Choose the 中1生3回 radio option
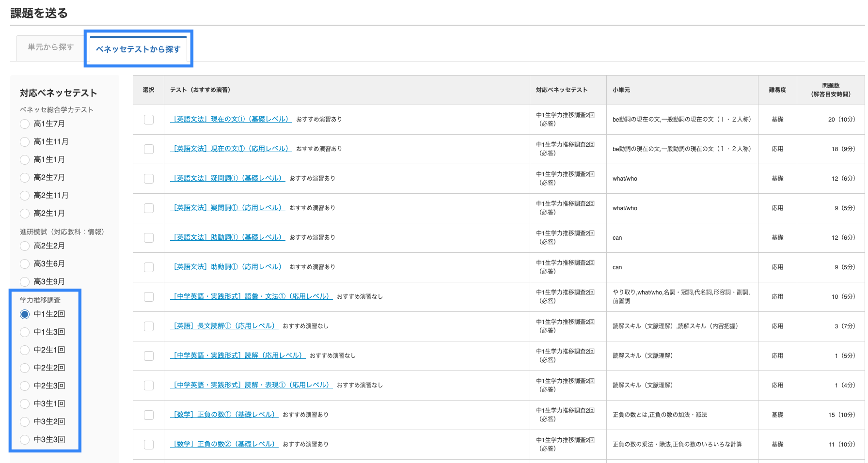The image size is (868, 463). tap(25, 332)
